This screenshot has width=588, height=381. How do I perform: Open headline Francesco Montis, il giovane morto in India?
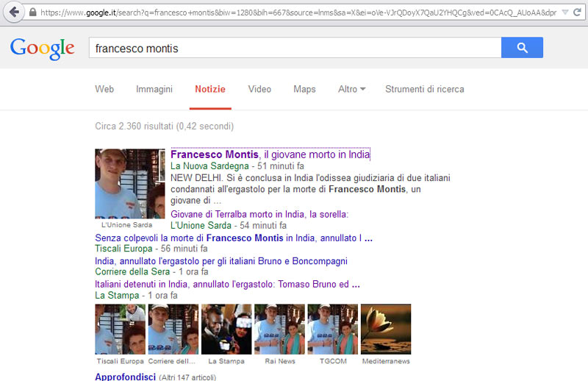point(270,154)
